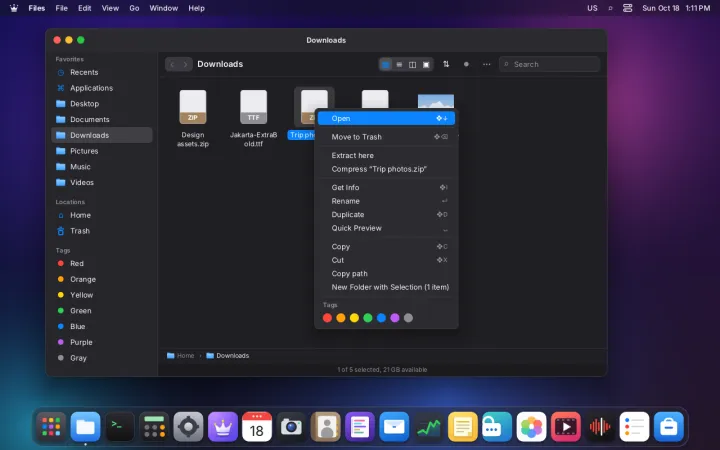Viewport: 720px width, 450px height.
Task: Choose Get Info in the context menu
Action: (386, 187)
